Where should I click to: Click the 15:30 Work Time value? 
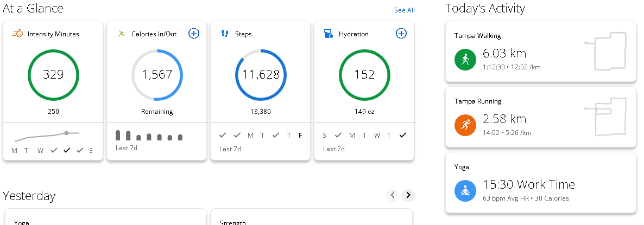(529, 184)
